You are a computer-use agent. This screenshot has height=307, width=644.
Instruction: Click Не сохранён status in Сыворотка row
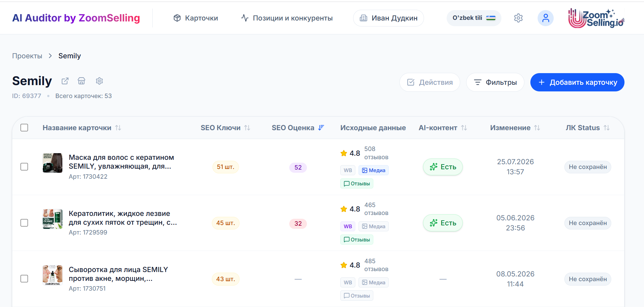588,279
